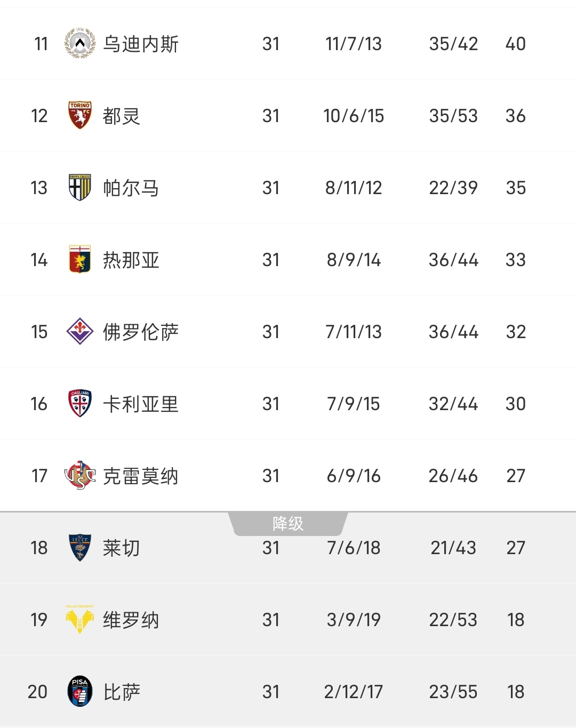Select the Lecce club crest icon
The height and width of the screenshot is (728, 576).
[x=80, y=547]
